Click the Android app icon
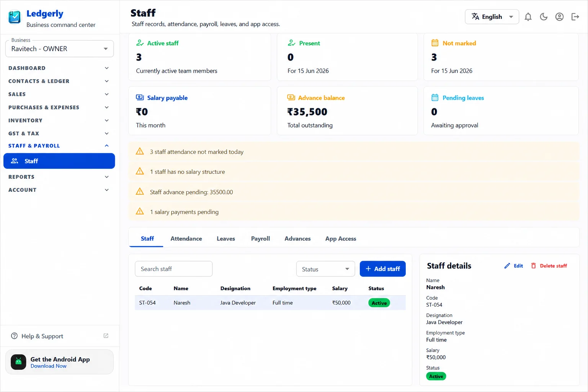 pyautogui.click(x=18, y=362)
